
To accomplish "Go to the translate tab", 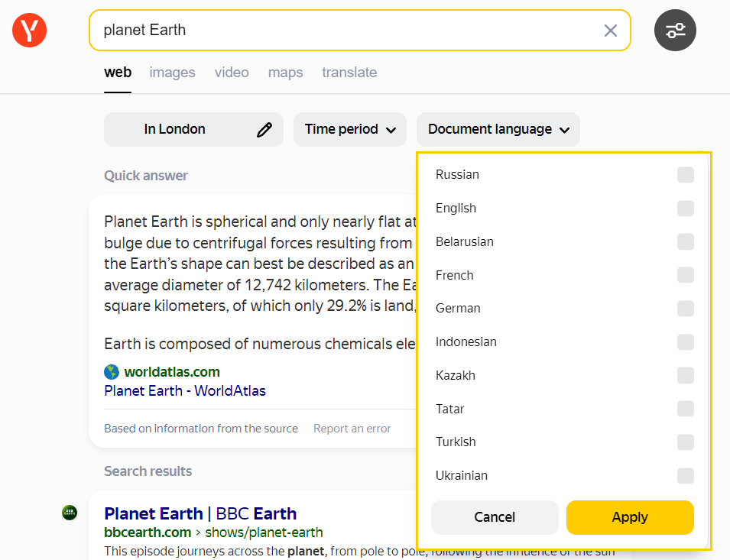I will point(349,73).
